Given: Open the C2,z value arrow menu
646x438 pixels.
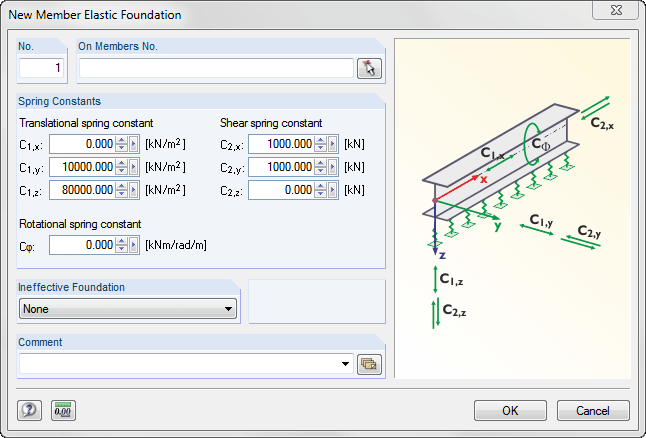Looking at the screenshot, I should coord(335,190).
